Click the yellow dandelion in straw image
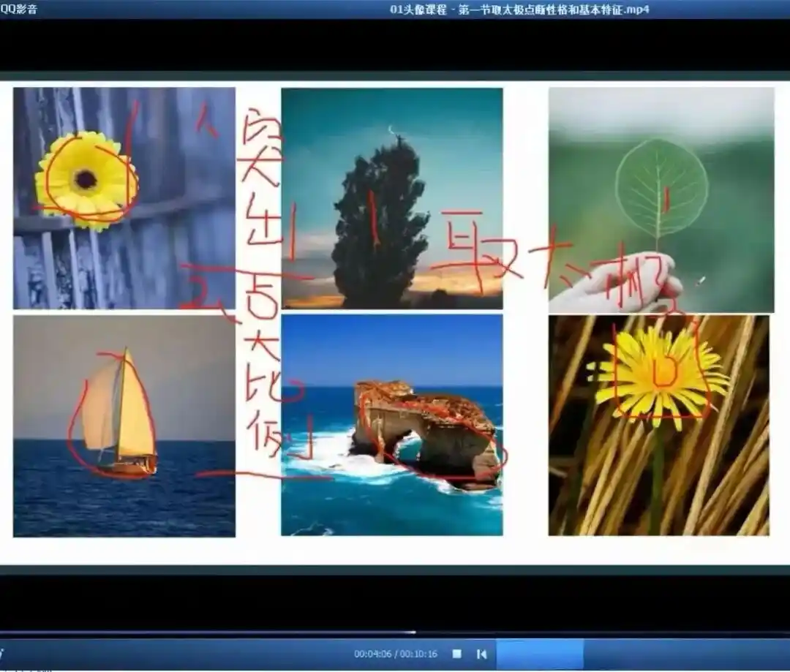 coord(659,426)
